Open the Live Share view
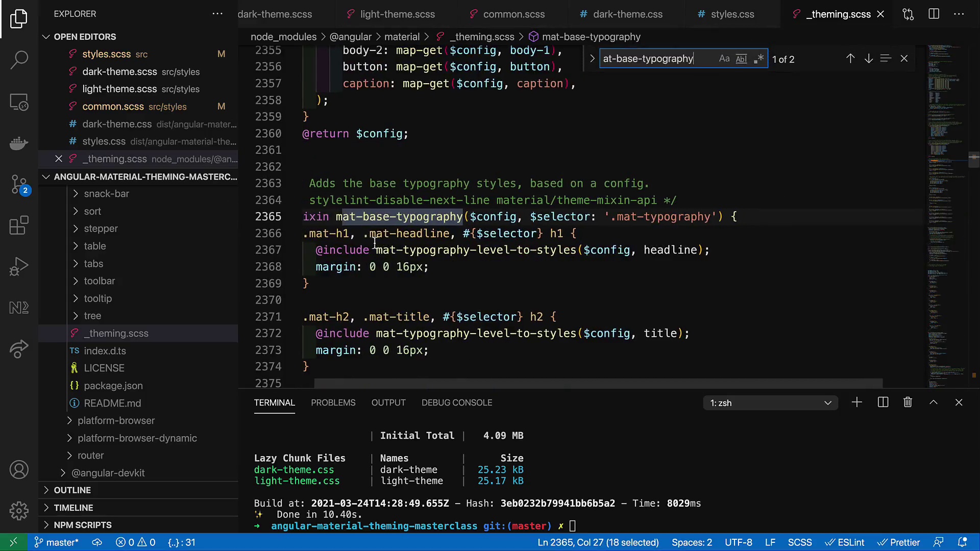Viewport: 980px width, 551px height. coord(19,349)
